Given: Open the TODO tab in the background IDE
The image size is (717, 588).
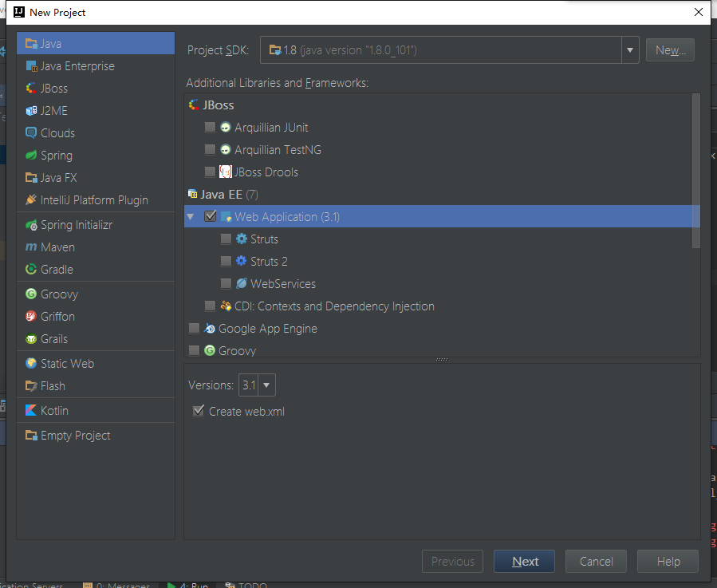Looking at the screenshot, I should click(246, 585).
